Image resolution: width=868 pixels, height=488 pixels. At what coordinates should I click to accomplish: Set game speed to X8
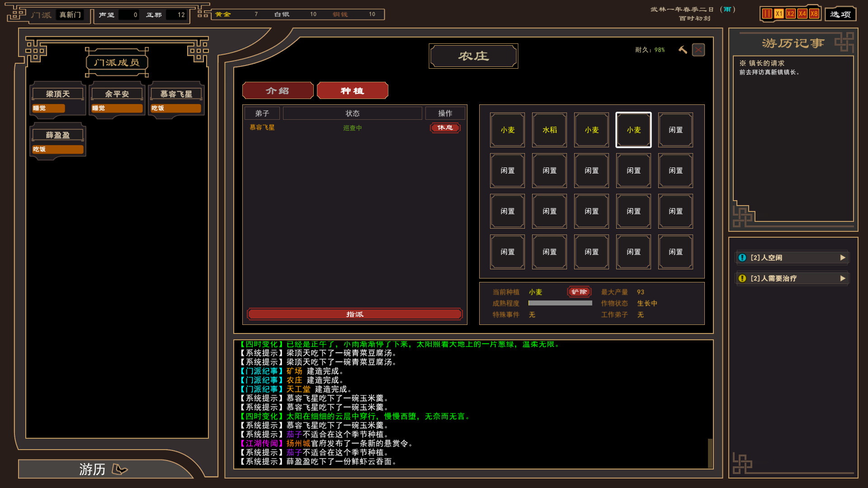coord(814,14)
